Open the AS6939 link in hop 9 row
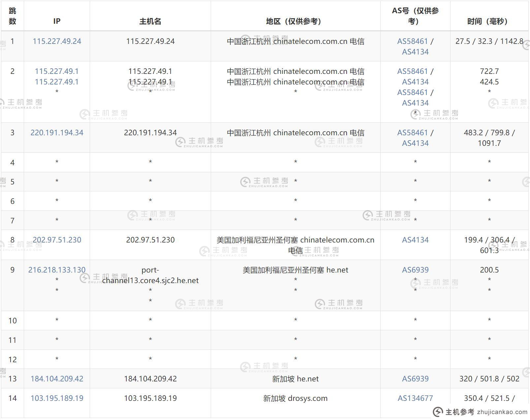The height and width of the screenshot is (420, 530). point(415,270)
